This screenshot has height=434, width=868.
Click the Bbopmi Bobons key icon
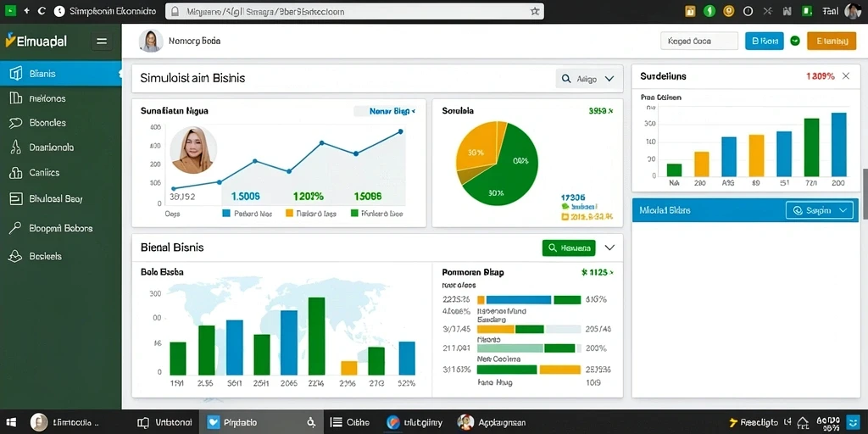click(x=15, y=228)
